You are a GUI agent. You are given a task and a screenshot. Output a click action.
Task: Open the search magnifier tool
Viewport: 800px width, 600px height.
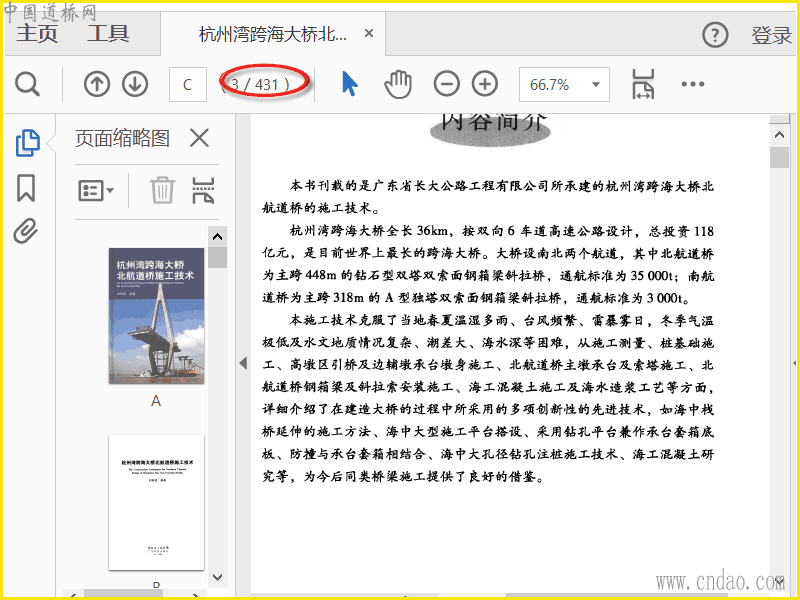point(27,84)
